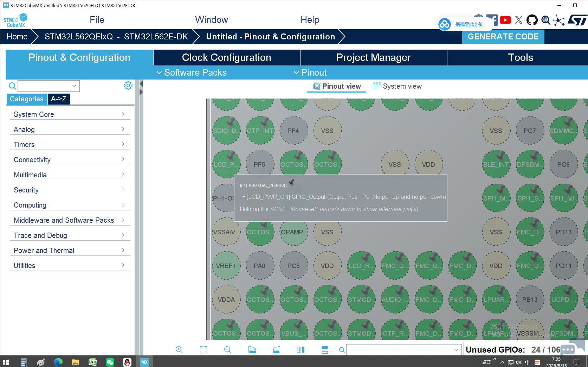Click the STM32L562QEIxQ - STM32L562E-DK breadcrumb
This screenshot has height=367, width=588.
coord(116,37)
